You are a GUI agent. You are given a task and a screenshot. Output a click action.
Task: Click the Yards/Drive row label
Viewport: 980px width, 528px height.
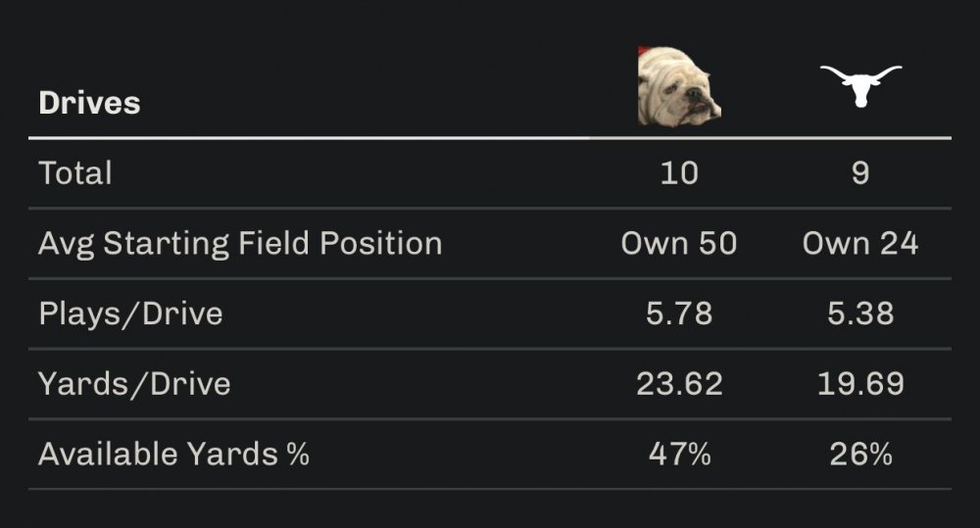134,384
